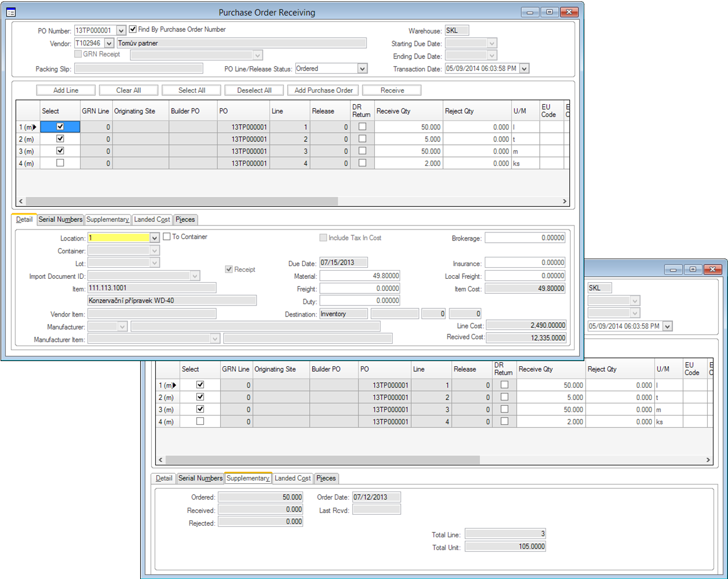Screen dimensions: 728x579
Task: Check Select for line 4 in front window grid
Action: [60, 163]
